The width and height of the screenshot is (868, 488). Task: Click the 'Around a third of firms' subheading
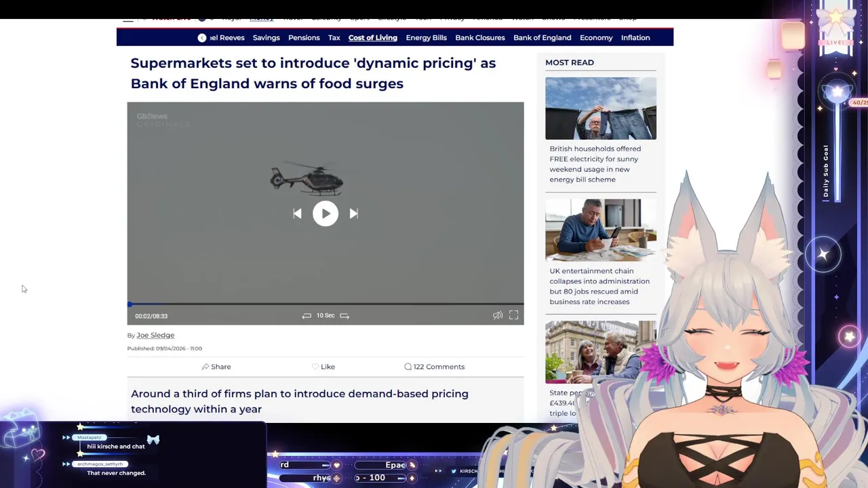pyautogui.click(x=300, y=401)
